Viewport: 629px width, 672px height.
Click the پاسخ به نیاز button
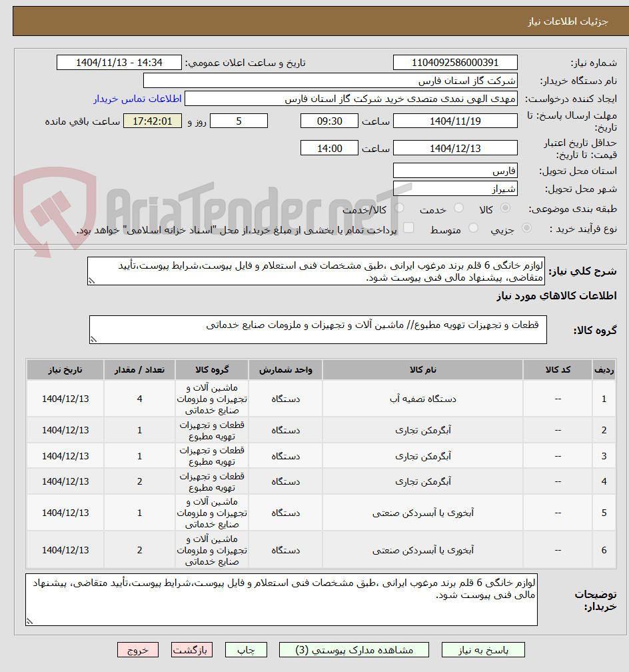483,650
